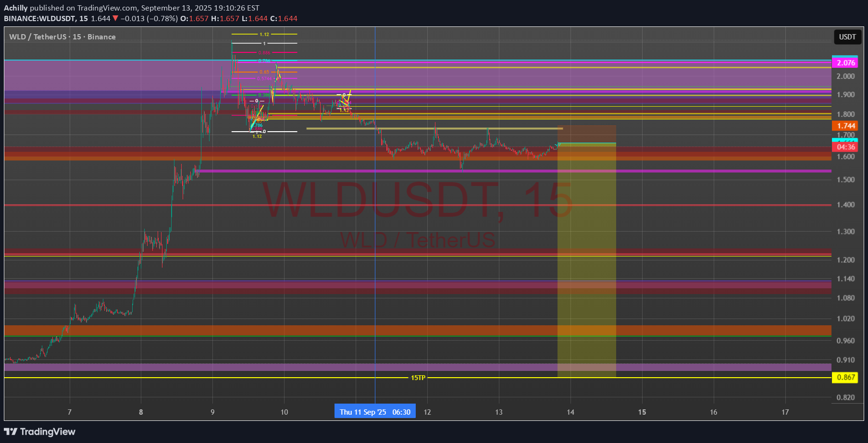The height and width of the screenshot is (443, 868).
Task: Select the yellow 0.867 price label
Action: tap(846, 378)
